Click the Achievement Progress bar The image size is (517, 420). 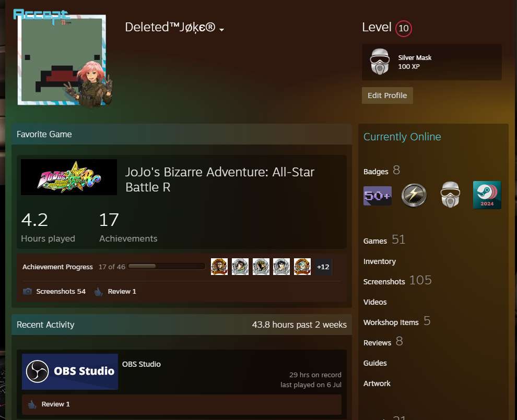point(167,267)
